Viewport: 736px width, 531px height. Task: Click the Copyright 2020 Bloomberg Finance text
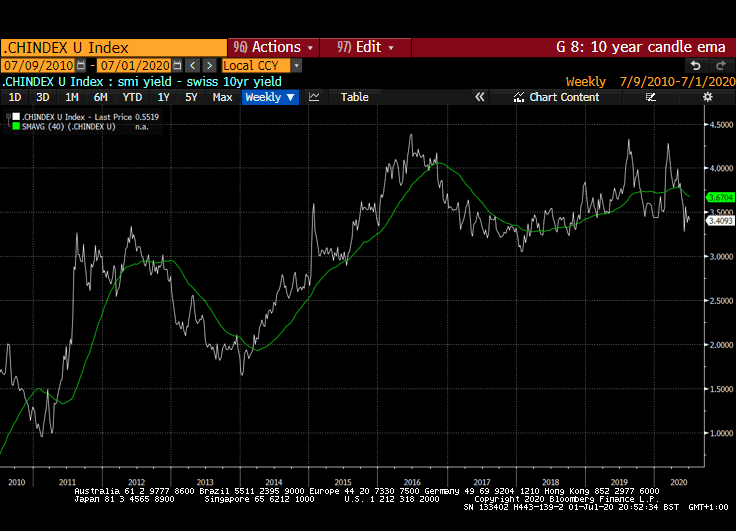coord(567,499)
